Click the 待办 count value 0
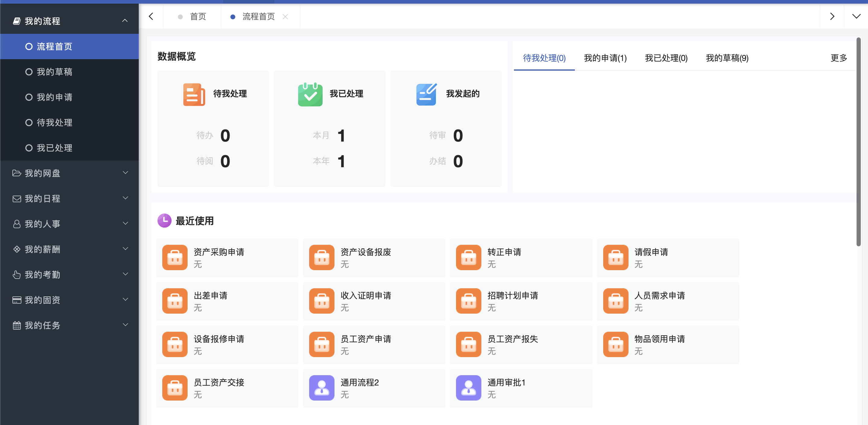Screen dimensions: 868x425 (225, 136)
